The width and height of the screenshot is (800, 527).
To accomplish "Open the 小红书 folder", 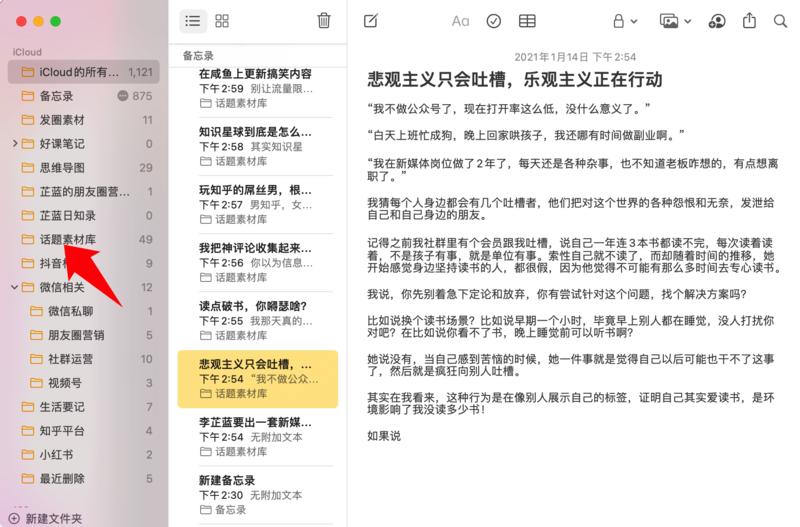I will pos(84,455).
